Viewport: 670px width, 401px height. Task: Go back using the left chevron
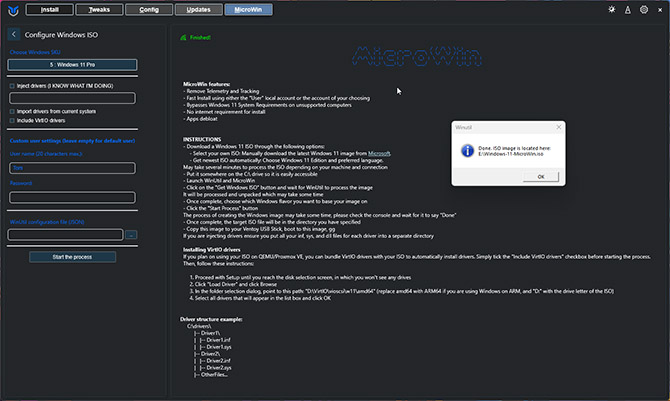click(13, 34)
